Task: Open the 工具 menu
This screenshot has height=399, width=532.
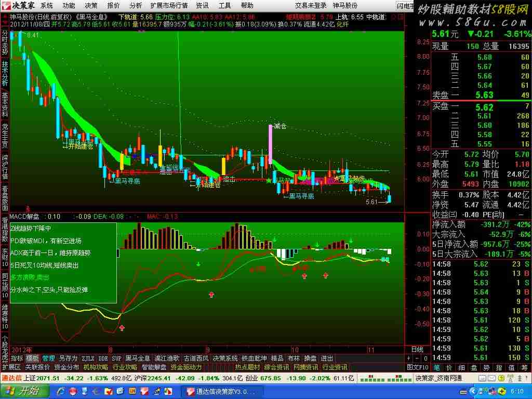Action: tap(224, 5)
